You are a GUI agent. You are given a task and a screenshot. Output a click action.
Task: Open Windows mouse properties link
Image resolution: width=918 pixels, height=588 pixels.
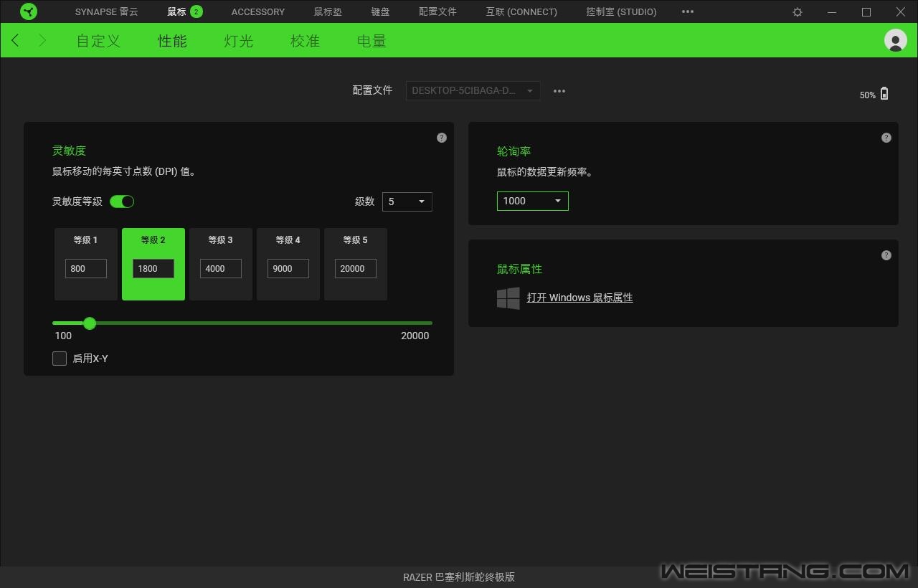pyautogui.click(x=579, y=298)
